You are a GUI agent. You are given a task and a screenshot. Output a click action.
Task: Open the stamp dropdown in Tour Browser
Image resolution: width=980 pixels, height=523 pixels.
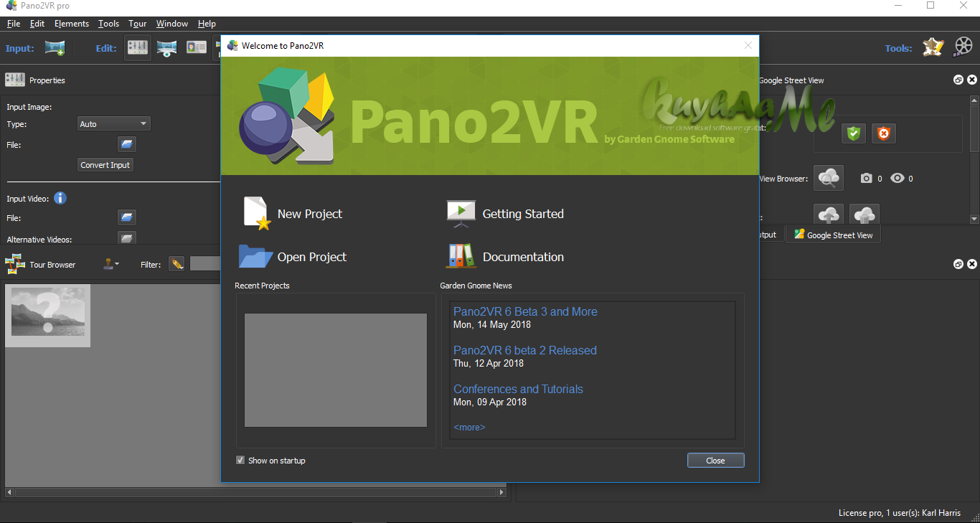point(110,265)
